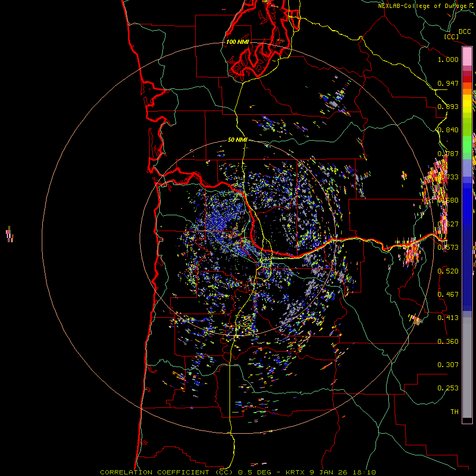476x476 pixels.
Task: Select the 0.840 scale value
Action: coord(448,130)
